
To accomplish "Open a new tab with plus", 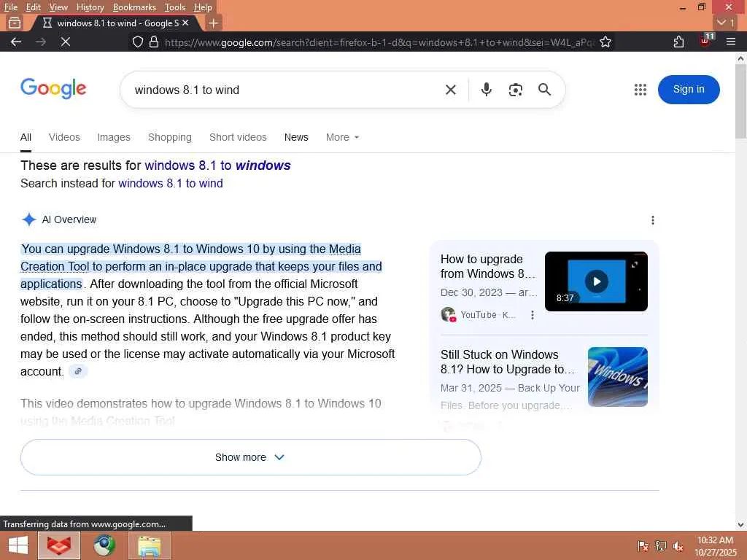I will (214, 23).
